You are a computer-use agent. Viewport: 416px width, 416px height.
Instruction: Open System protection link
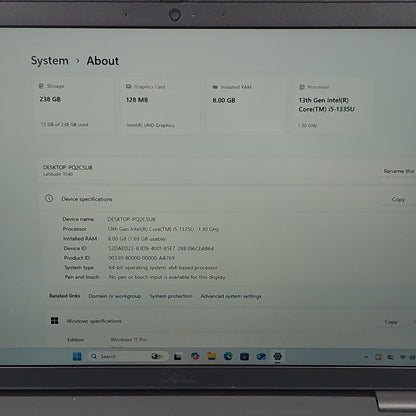(171, 296)
